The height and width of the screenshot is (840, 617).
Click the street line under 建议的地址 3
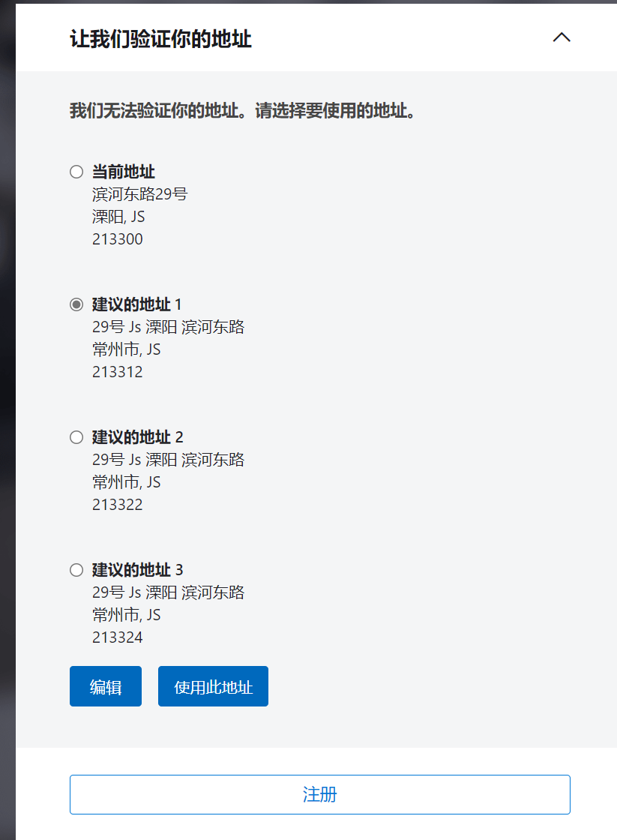pyautogui.click(x=168, y=592)
